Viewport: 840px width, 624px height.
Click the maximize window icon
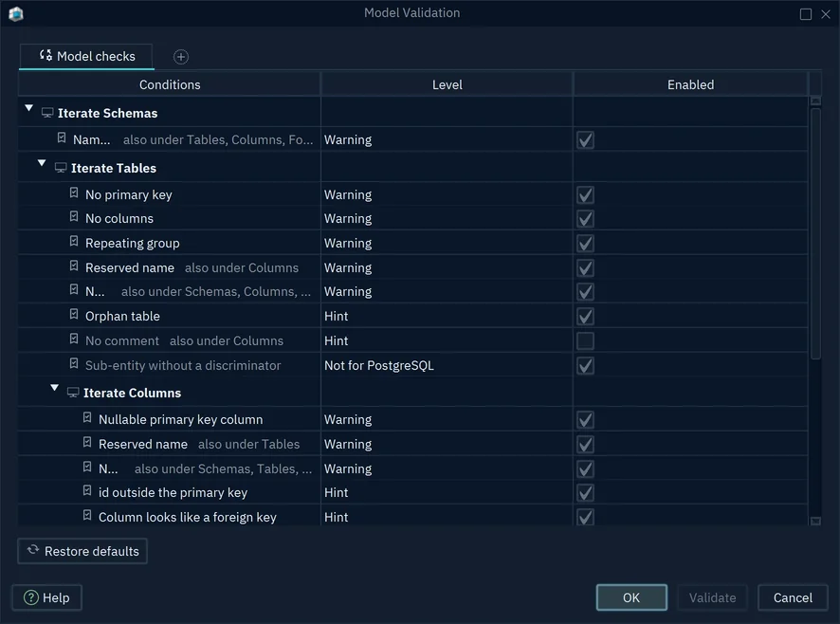[x=806, y=14]
